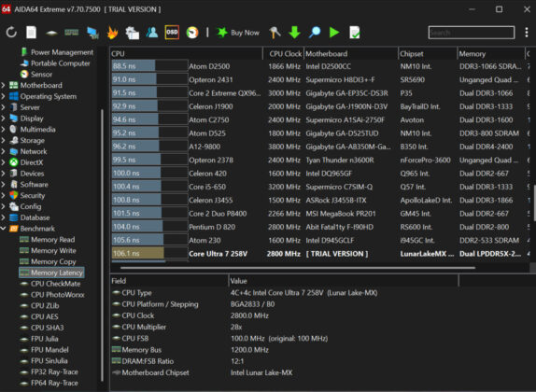Expand the Motherboard tree node
Viewport: 536px width, 392px height.
click(x=3, y=85)
